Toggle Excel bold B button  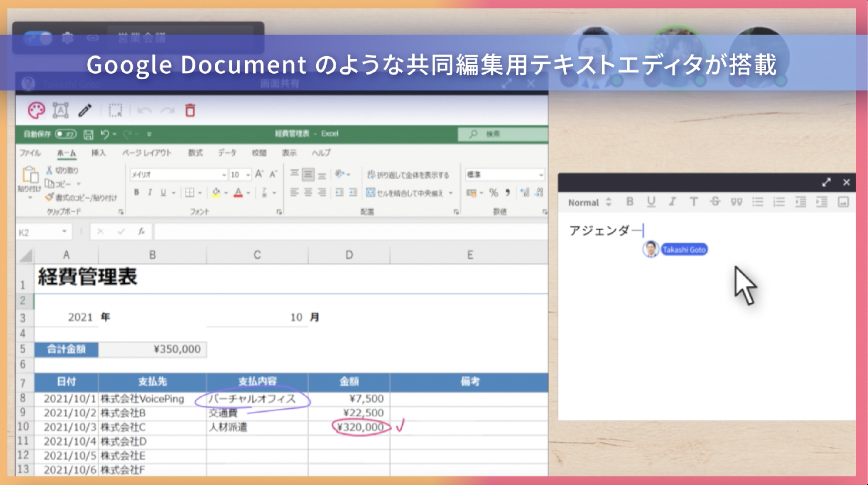pyautogui.click(x=136, y=192)
